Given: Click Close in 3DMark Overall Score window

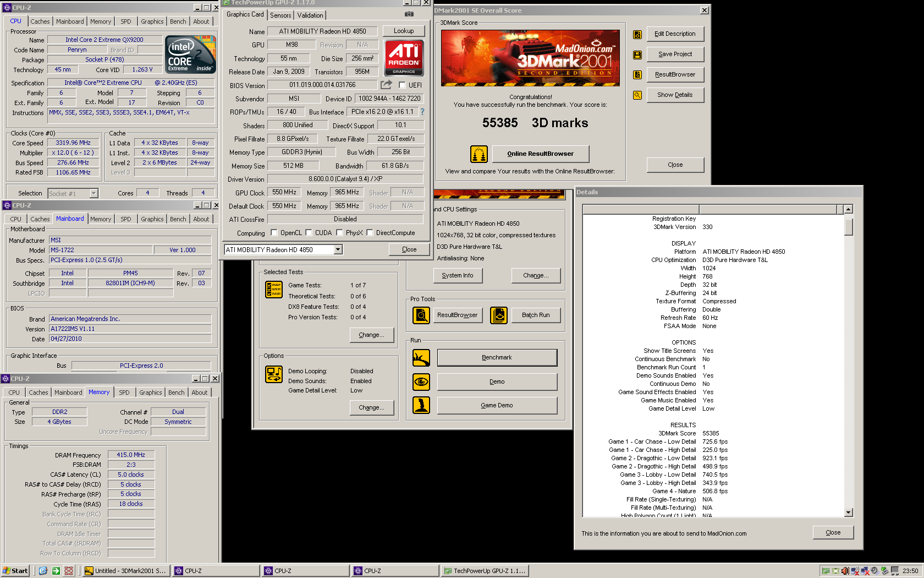Looking at the screenshot, I should 675,165.
